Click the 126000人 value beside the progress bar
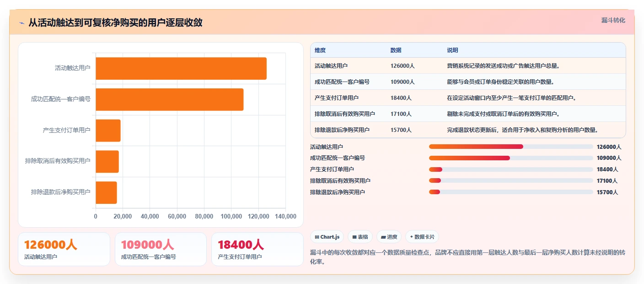The height and width of the screenshot is (284, 644). click(x=609, y=147)
